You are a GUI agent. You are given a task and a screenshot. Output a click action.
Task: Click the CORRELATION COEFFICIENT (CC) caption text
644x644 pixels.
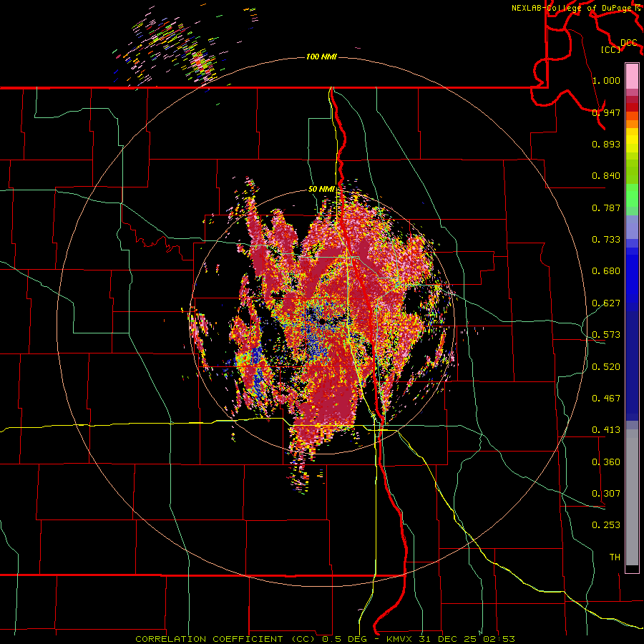(x=225, y=639)
